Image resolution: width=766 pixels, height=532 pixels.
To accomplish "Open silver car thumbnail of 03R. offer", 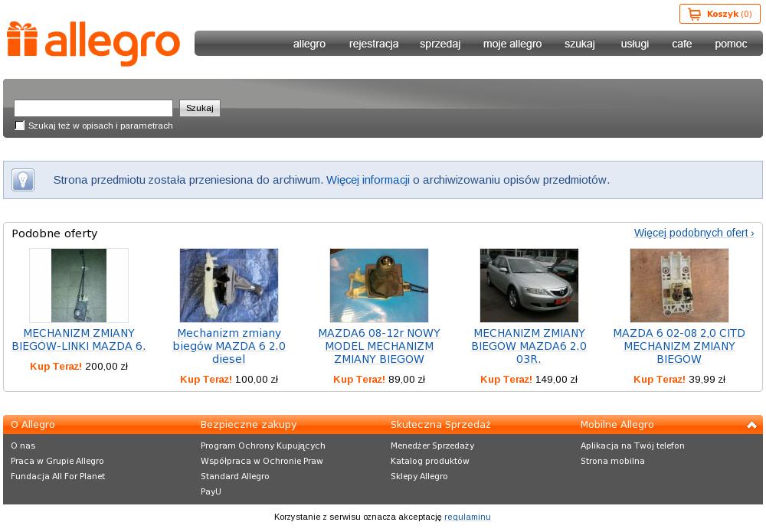I will [529, 286].
